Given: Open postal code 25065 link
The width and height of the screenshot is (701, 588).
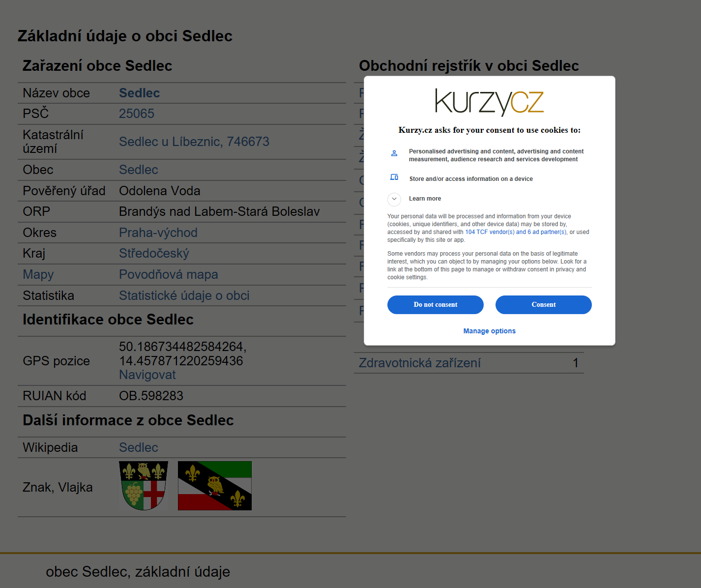Looking at the screenshot, I should tap(136, 114).
